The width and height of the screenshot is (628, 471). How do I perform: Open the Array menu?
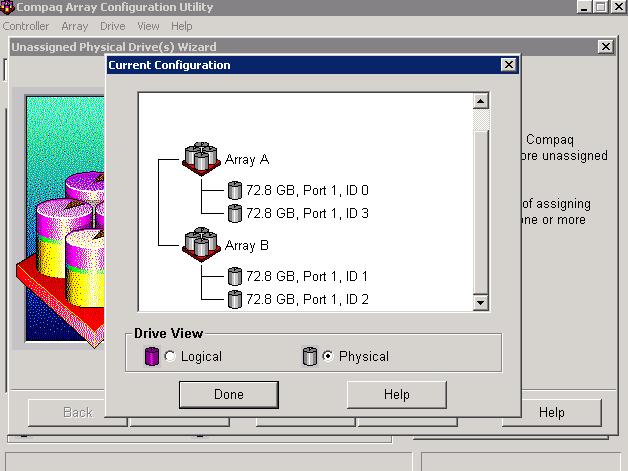click(x=74, y=26)
